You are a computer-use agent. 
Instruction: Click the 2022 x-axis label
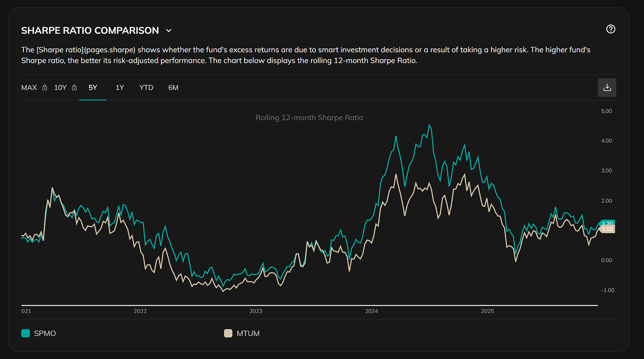tap(140, 311)
